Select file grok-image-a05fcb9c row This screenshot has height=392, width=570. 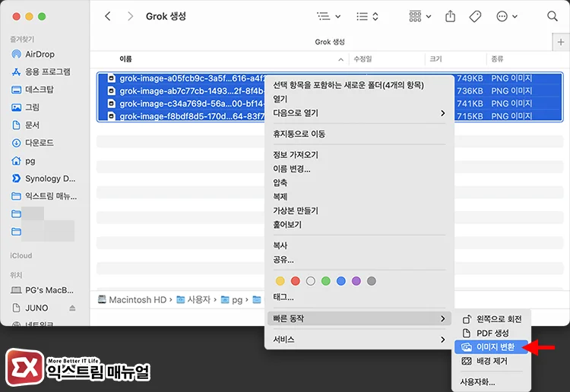[329, 78]
